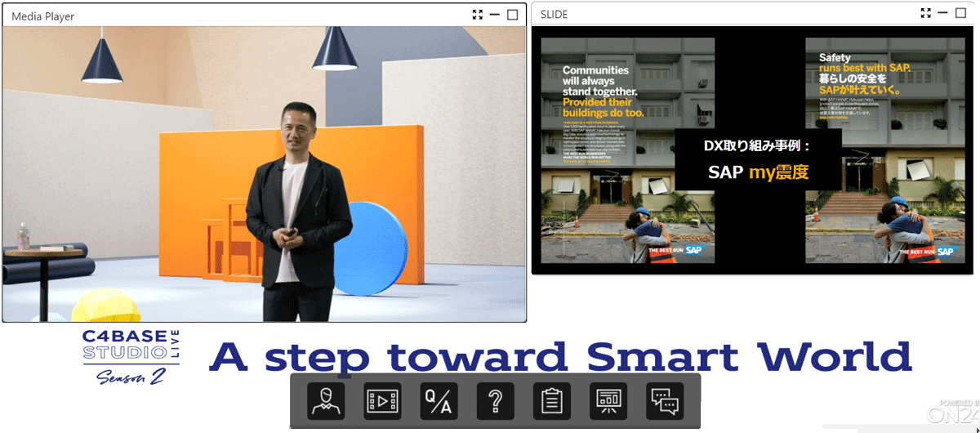Click the video of the speaker
This screenshot has height=433, width=980.
click(264, 175)
